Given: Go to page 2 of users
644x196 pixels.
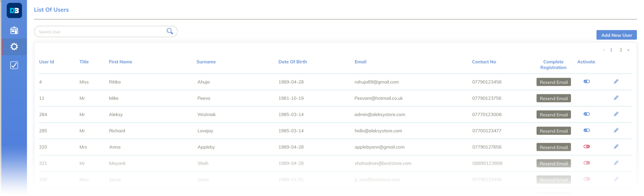Looking at the screenshot, I should 621,50.
